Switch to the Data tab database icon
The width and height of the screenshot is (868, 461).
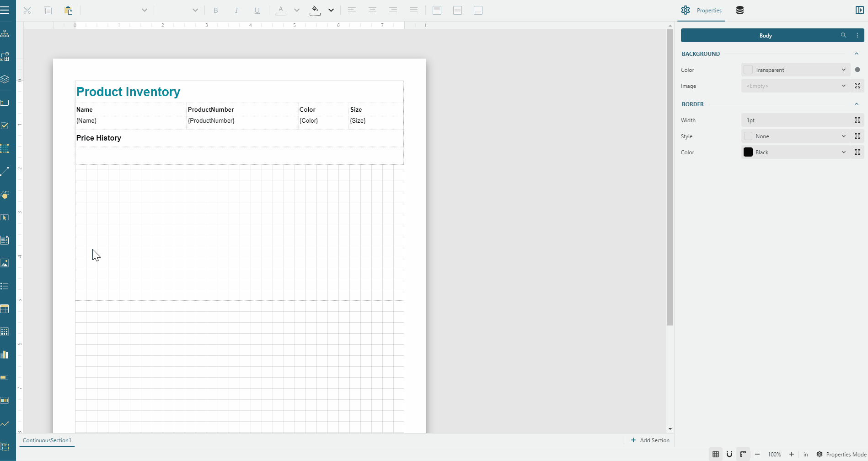point(740,10)
